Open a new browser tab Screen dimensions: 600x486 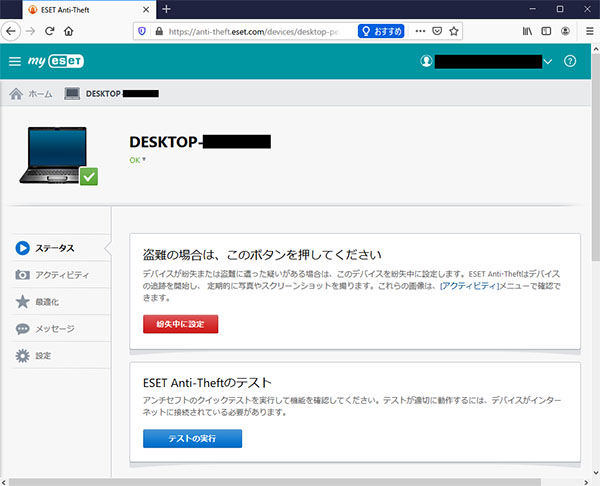coord(166,9)
